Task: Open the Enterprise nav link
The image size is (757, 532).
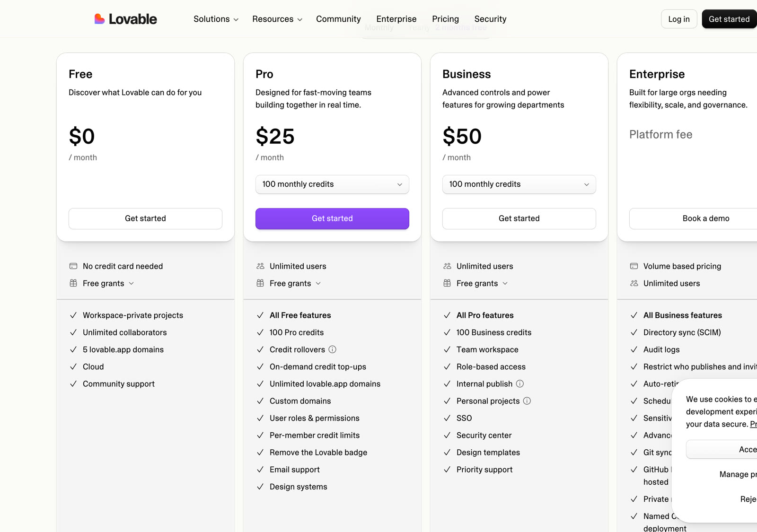Action: coord(396,19)
